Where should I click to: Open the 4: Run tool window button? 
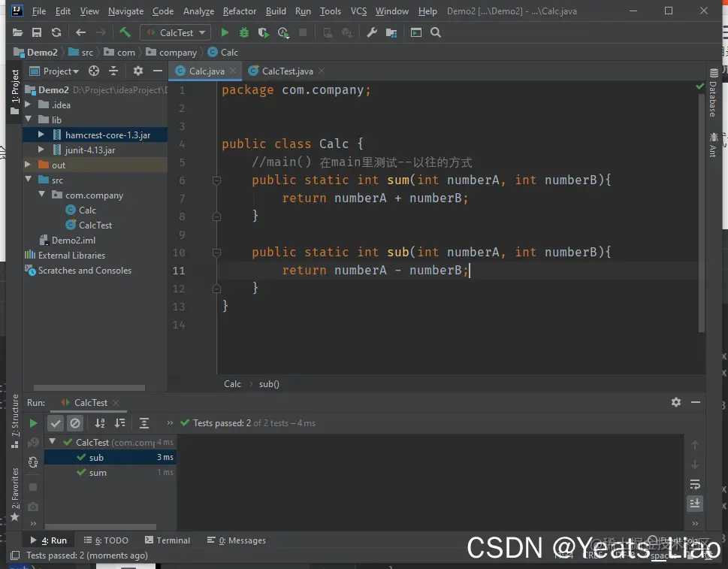pyautogui.click(x=48, y=540)
